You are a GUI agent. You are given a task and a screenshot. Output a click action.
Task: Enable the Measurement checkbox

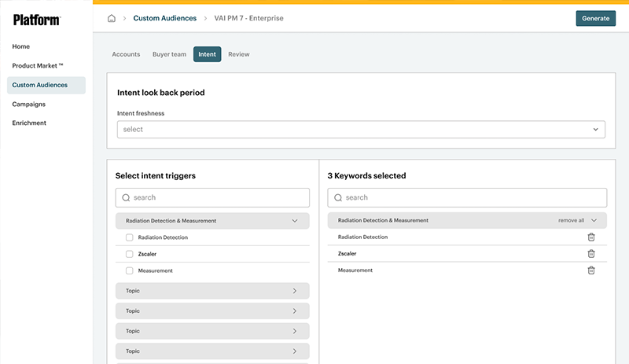coord(130,270)
